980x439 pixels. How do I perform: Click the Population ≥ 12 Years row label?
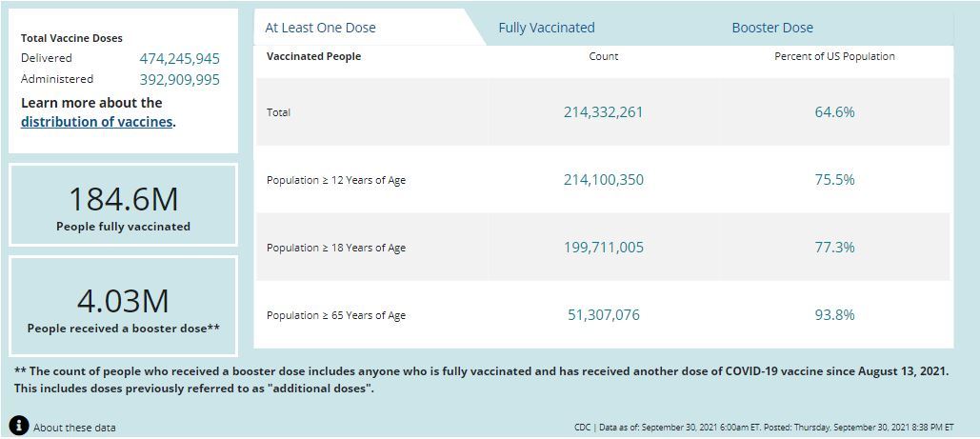[335, 180]
